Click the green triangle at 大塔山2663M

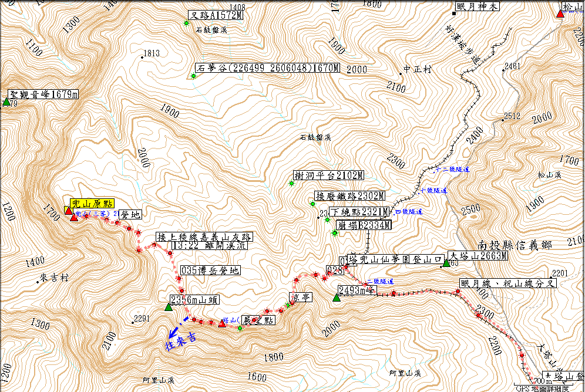pos(446,263)
